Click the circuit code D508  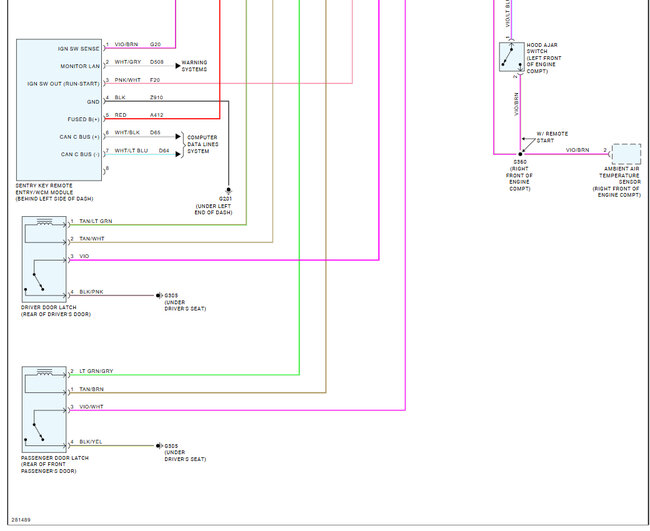tap(157, 62)
